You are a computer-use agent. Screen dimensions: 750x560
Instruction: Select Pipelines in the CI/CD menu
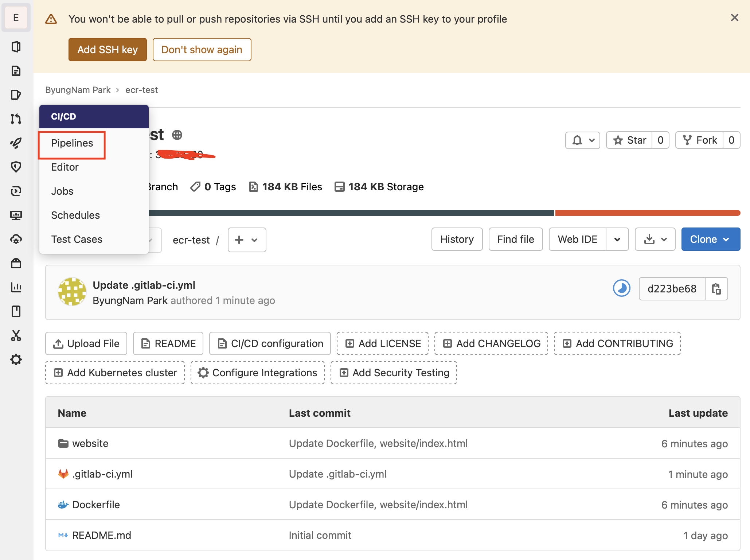pos(72,143)
